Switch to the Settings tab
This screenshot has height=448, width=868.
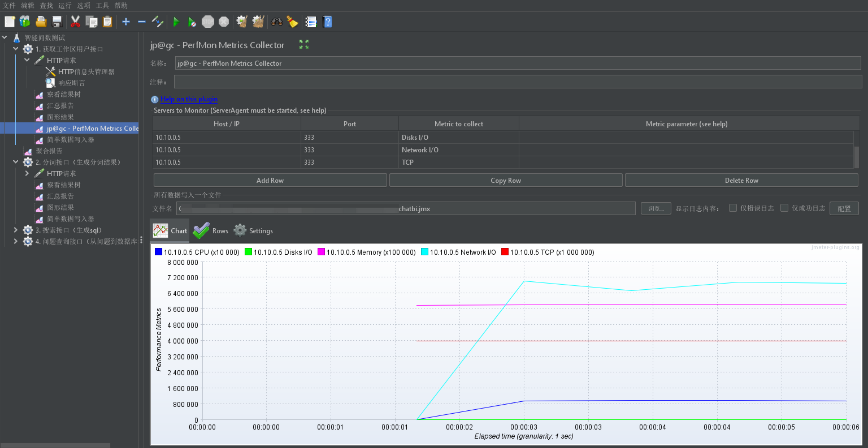[x=253, y=231]
